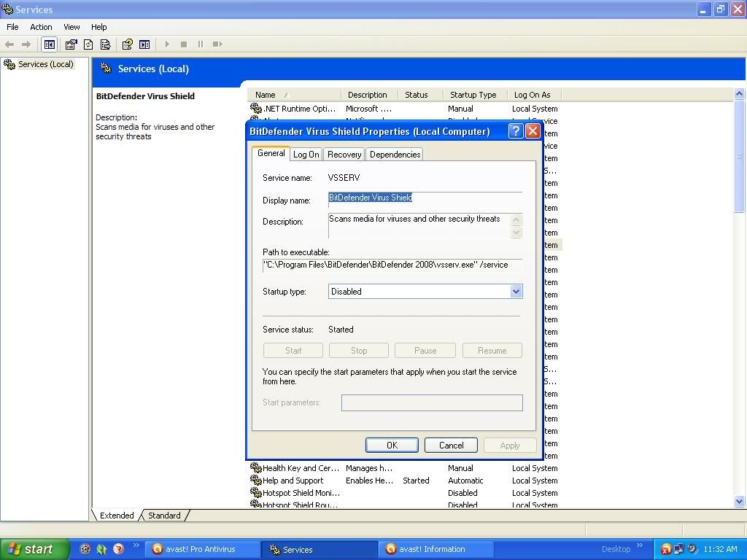Open the File menu
This screenshot has height=560, width=747.
pos(12,27)
